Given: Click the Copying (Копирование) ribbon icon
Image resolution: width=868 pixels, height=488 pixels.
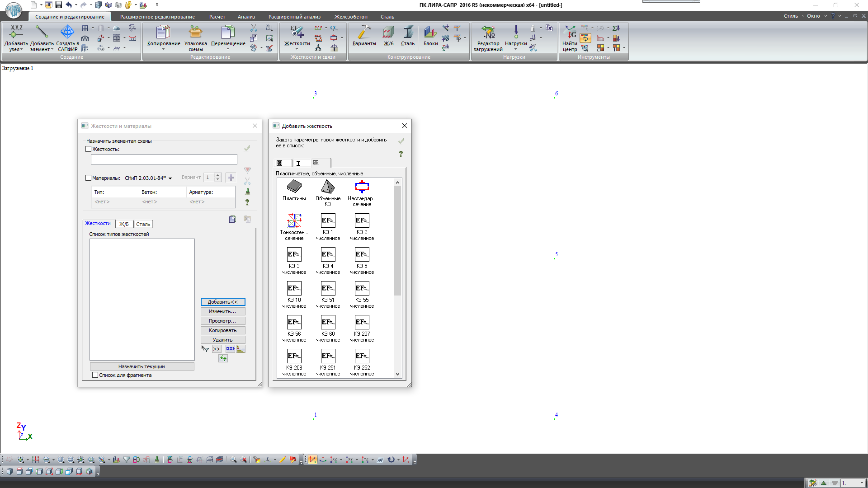Looking at the screenshot, I should tap(163, 32).
